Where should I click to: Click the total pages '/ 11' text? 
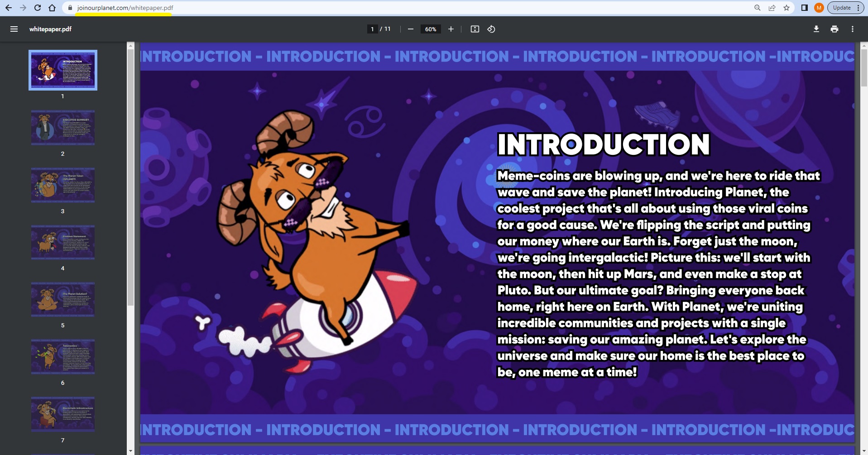coord(385,29)
